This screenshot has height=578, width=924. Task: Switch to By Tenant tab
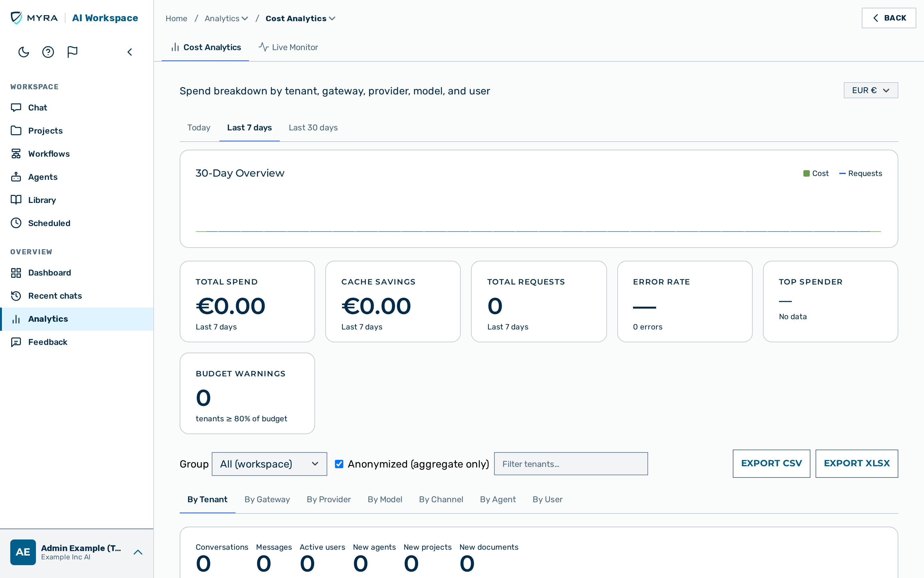(207, 499)
